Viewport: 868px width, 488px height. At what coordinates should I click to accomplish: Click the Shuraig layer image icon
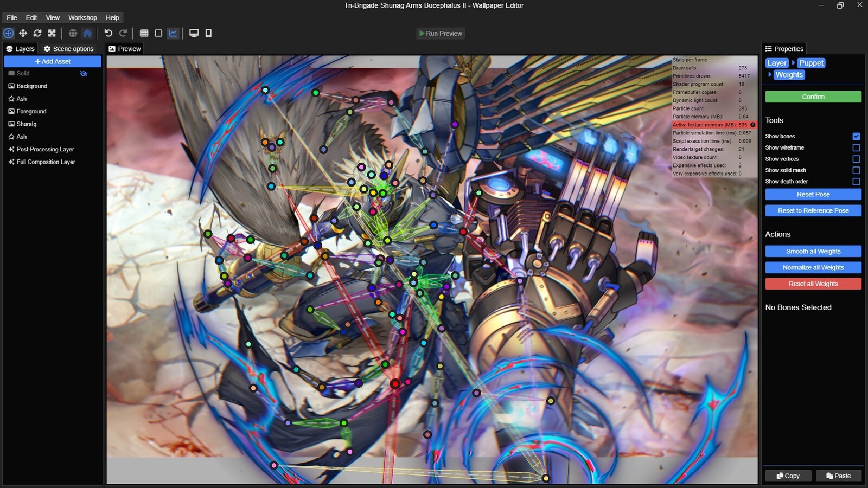pos(11,124)
